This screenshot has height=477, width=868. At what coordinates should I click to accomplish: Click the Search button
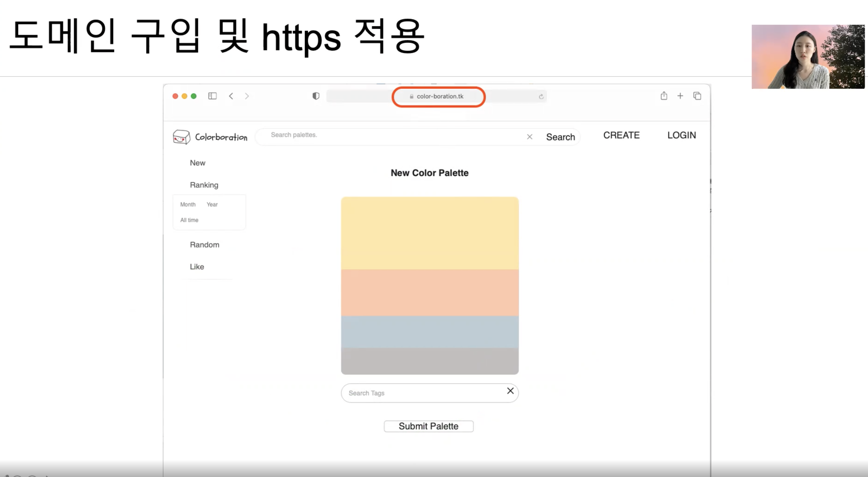560,137
